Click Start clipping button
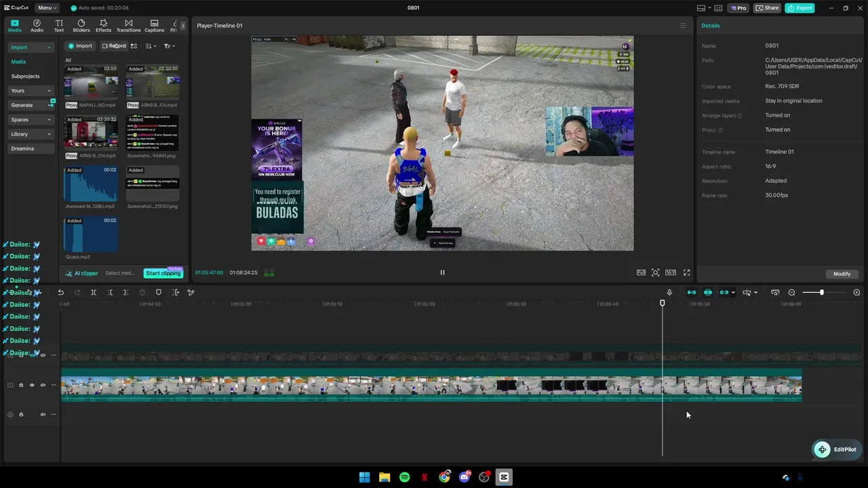This screenshot has width=868, height=488. pos(163,273)
